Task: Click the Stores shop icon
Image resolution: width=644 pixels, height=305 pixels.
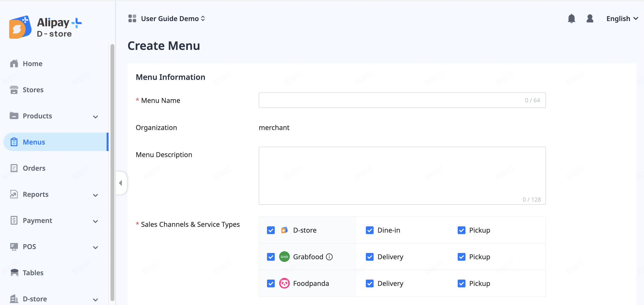Action: (14, 90)
